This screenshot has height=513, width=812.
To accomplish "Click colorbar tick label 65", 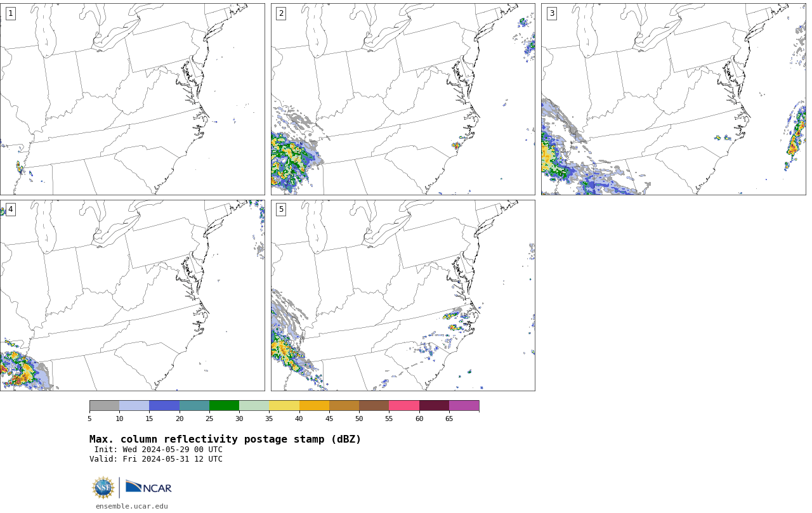I will (449, 419).
